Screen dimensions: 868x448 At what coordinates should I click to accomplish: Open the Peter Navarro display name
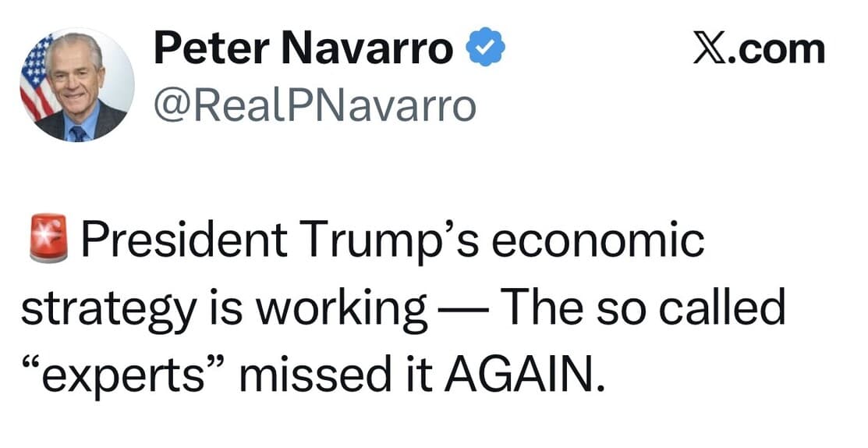303,51
